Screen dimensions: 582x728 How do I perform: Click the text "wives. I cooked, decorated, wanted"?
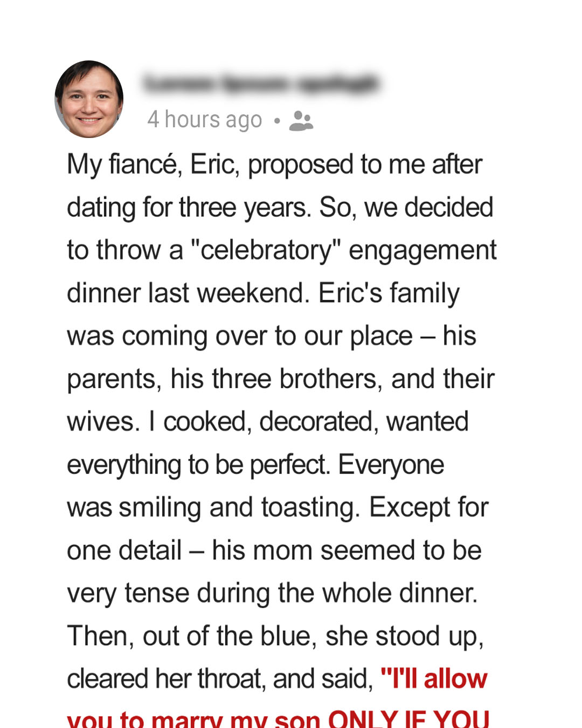pyautogui.click(x=268, y=422)
